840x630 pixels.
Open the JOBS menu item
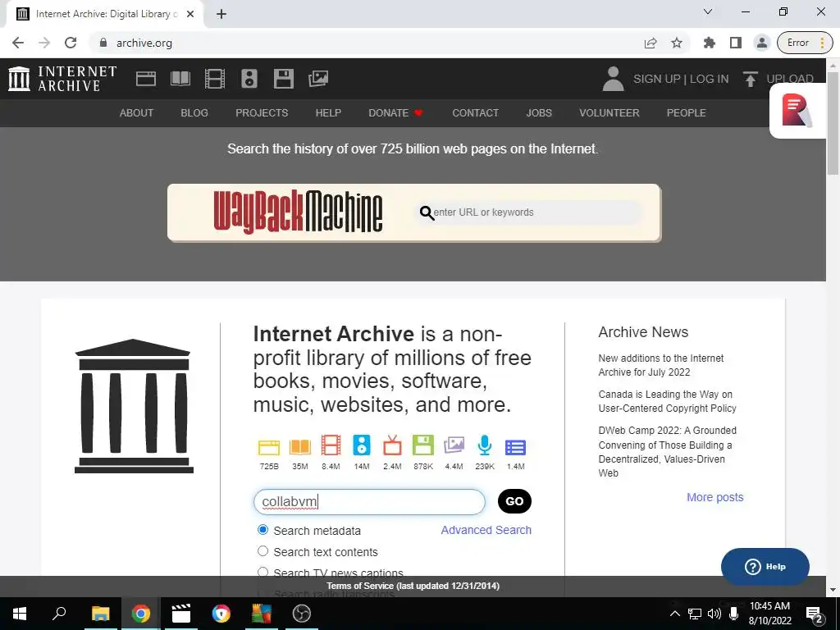[x=538, y=113]
